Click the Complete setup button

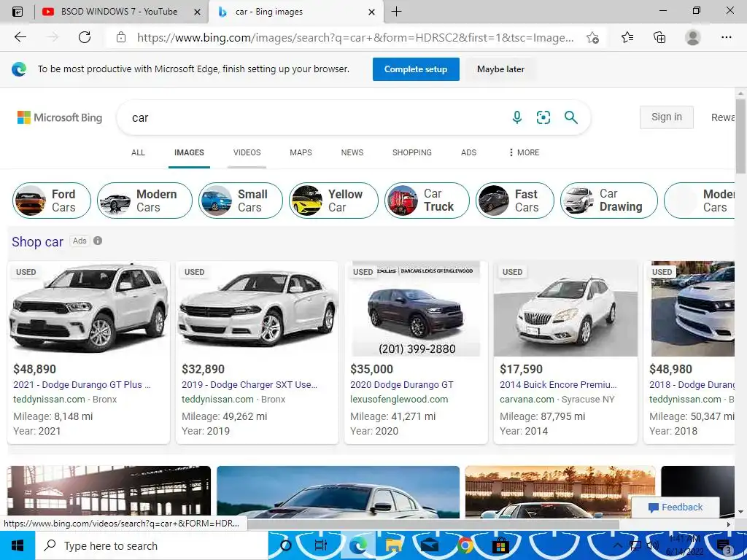tap(416, 69)
